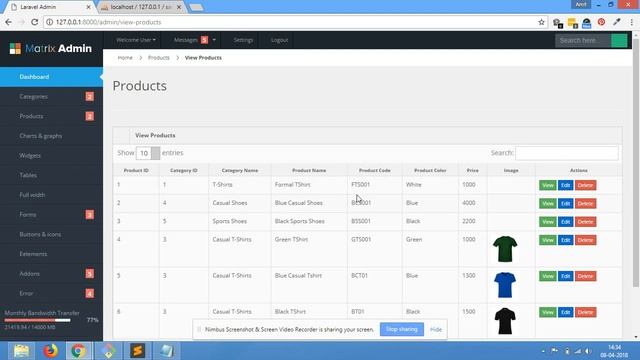
Task: Sort by Product ID column header
Action: click(x=136, y=170)
